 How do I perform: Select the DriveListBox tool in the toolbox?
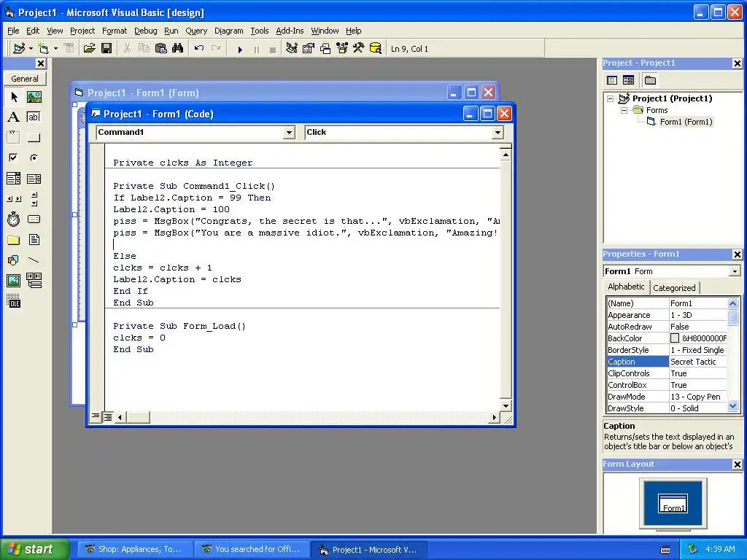point(34,219)
